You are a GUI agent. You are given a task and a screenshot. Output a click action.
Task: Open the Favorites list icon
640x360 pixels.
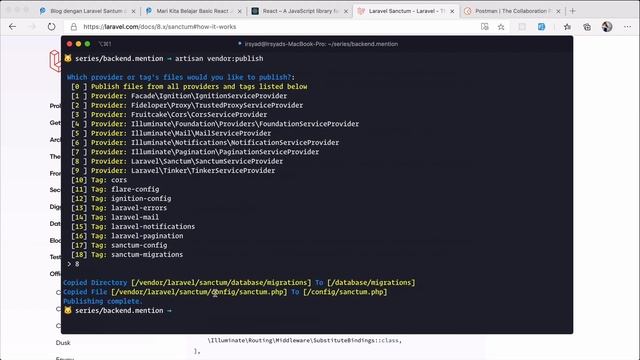coord(567,27)
